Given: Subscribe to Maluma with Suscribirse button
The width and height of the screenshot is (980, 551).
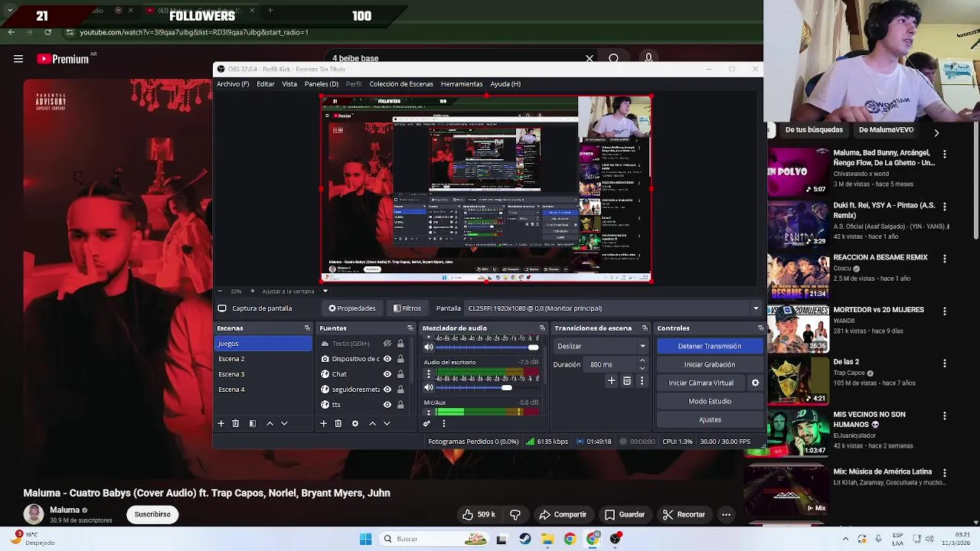Looking at the screenshot, I should [x=152, y=514].
